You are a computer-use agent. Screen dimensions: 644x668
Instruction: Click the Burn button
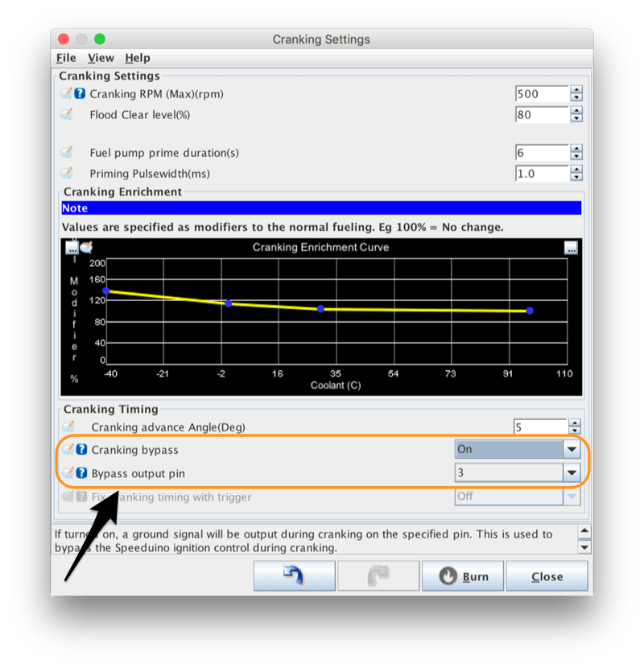(x=462, y=575)
